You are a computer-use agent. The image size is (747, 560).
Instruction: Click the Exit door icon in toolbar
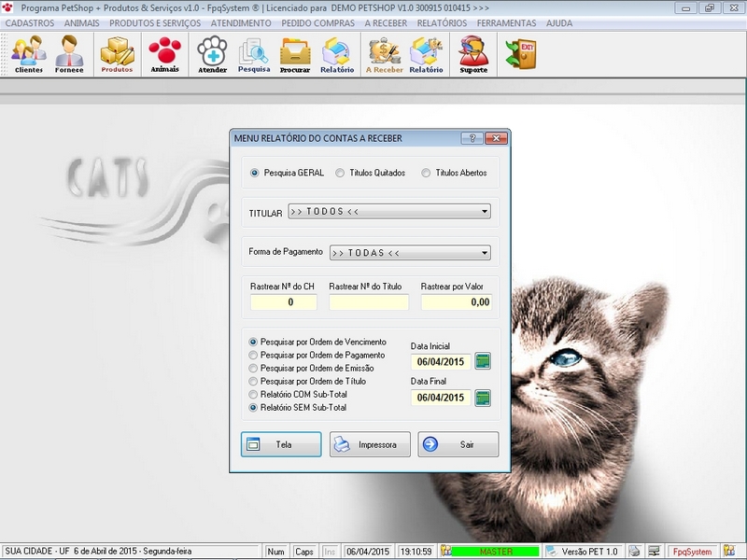[x=521, y=53]
